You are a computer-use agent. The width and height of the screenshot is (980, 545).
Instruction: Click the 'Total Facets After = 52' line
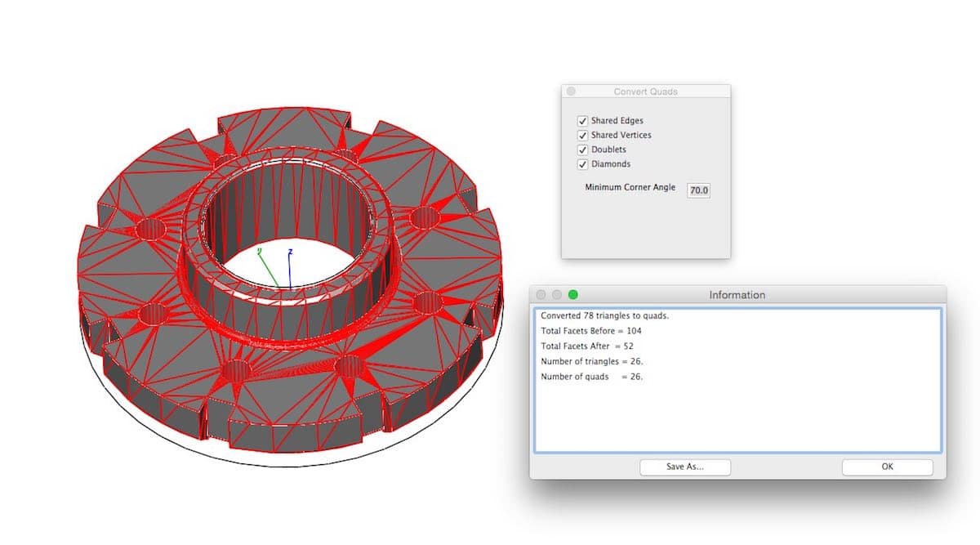[586, 346]
